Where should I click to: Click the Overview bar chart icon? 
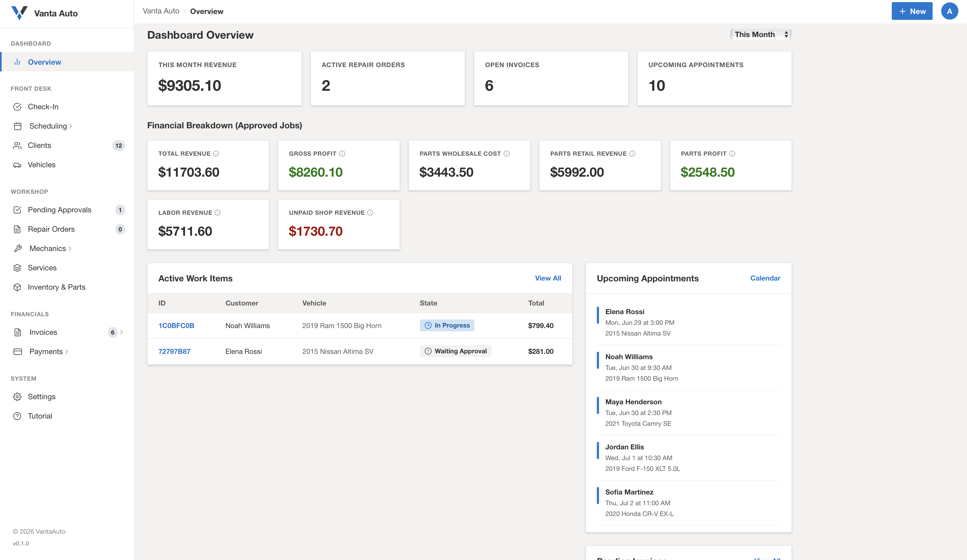(17, 62)
